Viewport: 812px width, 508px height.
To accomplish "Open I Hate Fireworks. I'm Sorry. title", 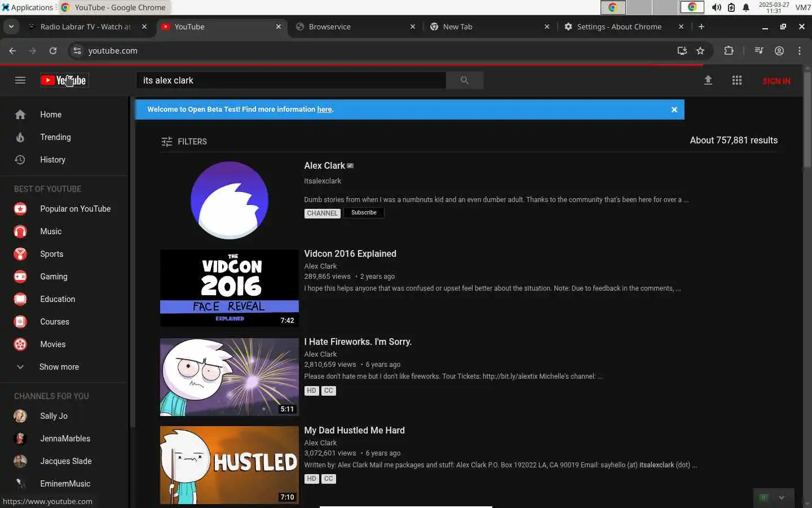I will coord(358,342).
